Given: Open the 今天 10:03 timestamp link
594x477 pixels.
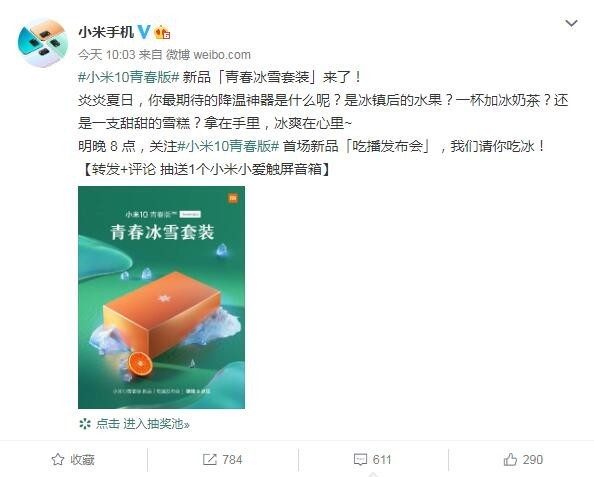Looking at the screenshot, I should point(107,55).
